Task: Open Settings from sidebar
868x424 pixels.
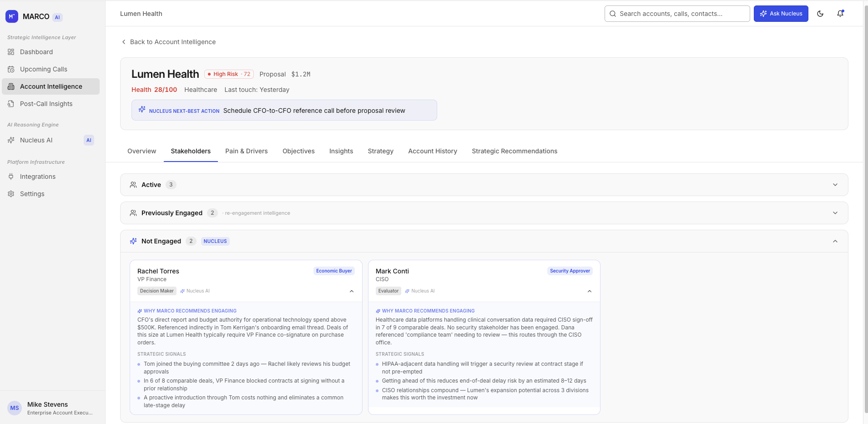Action: pyautogui.click(x=50, y=194)
